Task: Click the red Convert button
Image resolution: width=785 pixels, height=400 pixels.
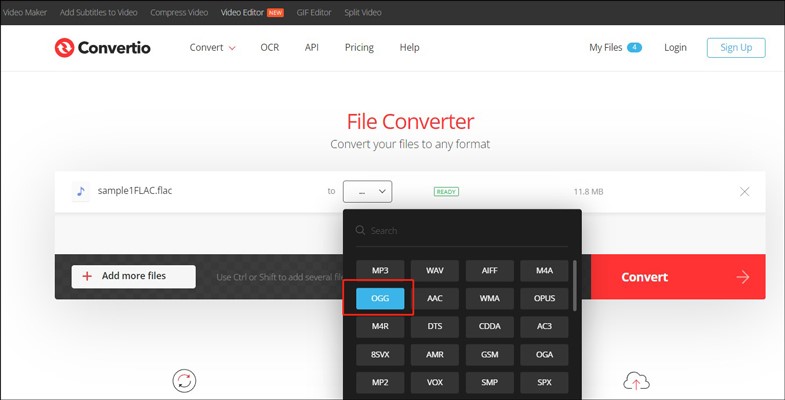Action: tap(678, 277)
